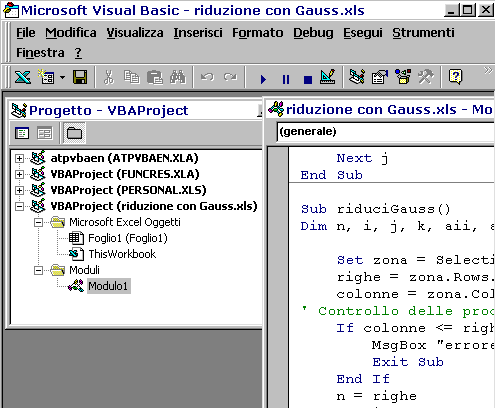This screenshot has height=408, width=495.
Task: Click the 'Exit Sub' code line
Action: click(408, 362)
